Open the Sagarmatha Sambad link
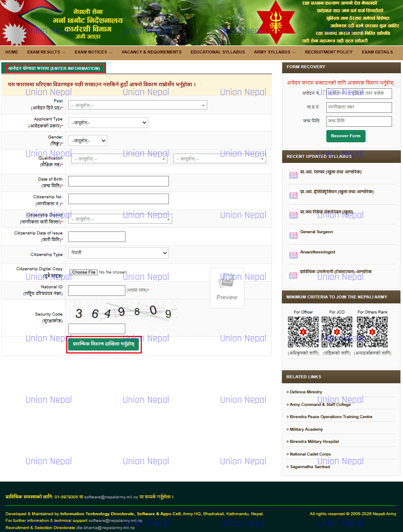 [310, 467]
